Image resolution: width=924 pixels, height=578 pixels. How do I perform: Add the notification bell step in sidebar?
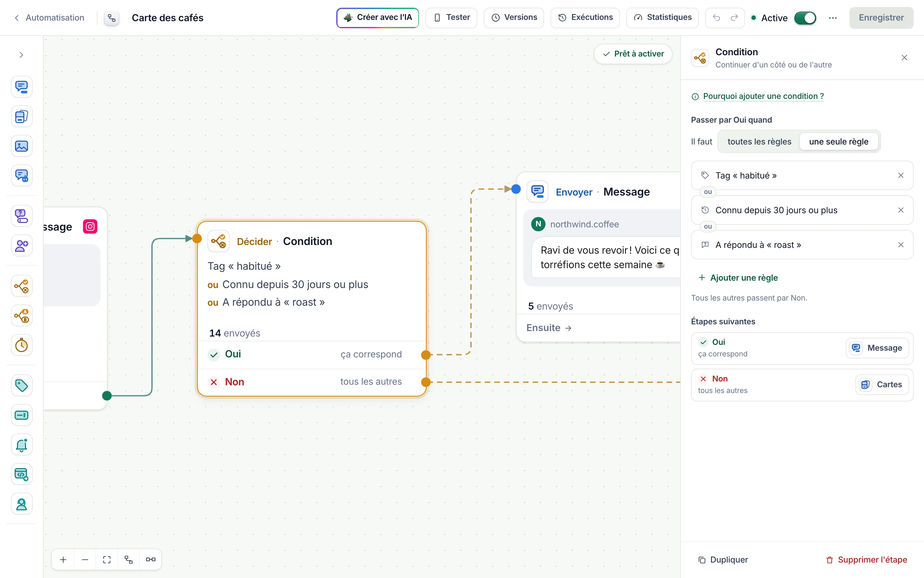pyautogui.click(x=21, y=445)
